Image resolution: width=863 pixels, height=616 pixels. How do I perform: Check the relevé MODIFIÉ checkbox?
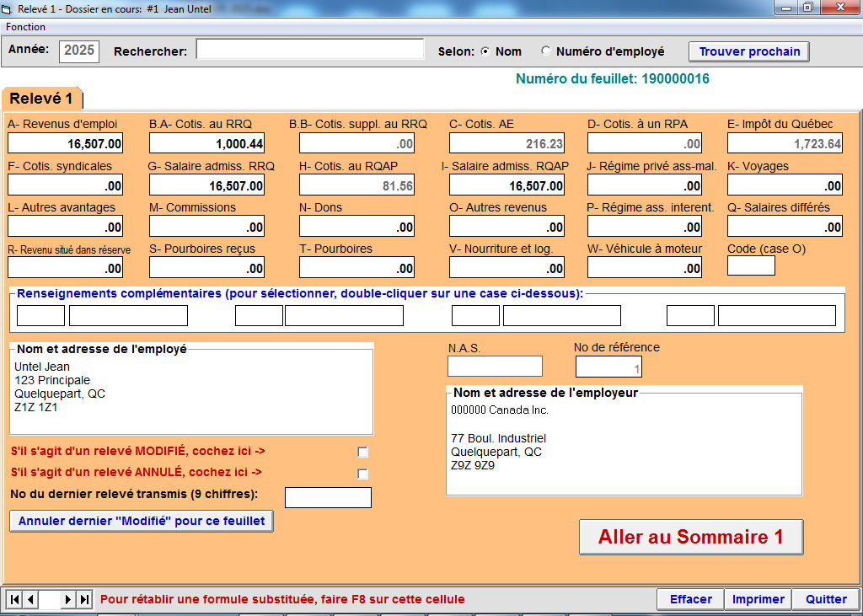point(363,452)
